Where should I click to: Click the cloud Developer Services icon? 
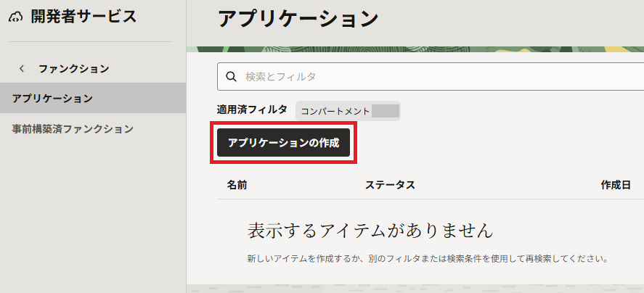[16, 17]
